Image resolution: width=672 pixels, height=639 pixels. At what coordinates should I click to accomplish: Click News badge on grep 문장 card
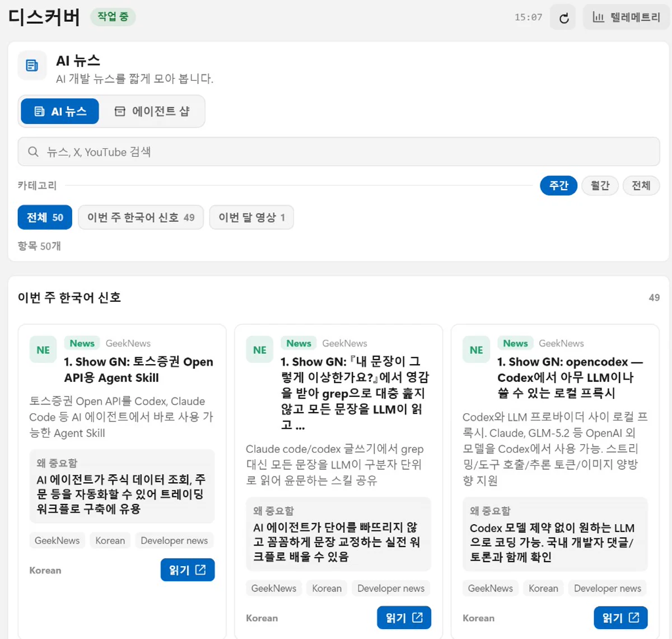coord(298,343)
